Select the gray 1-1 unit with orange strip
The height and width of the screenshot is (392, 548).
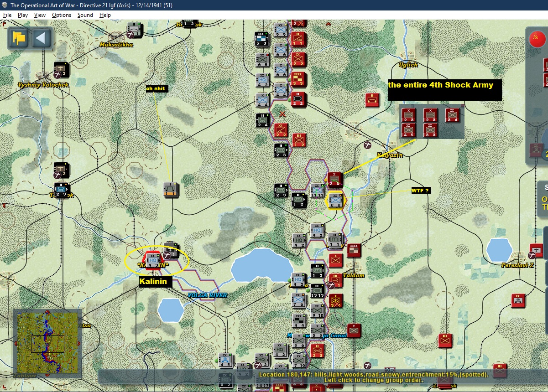click(171, 190)
